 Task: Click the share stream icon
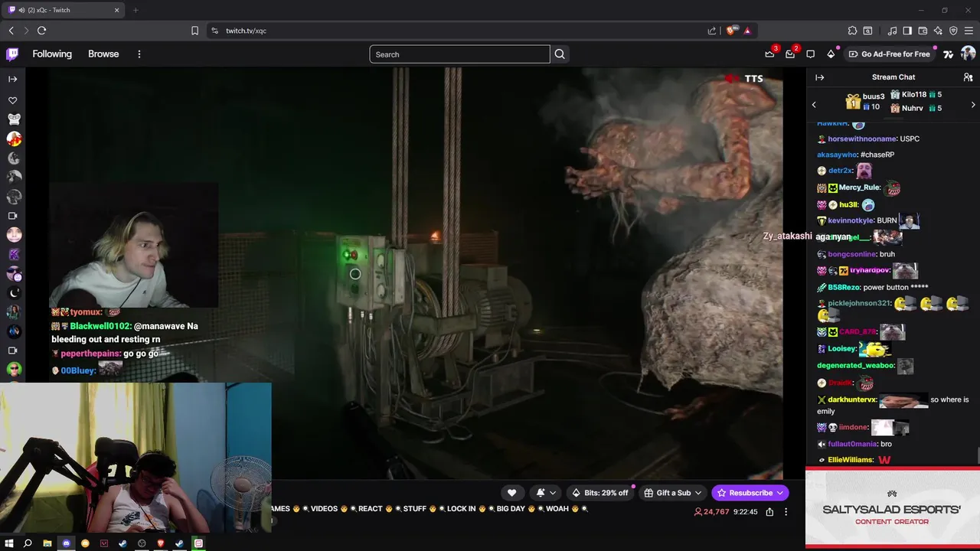click(x=769, y=512)
